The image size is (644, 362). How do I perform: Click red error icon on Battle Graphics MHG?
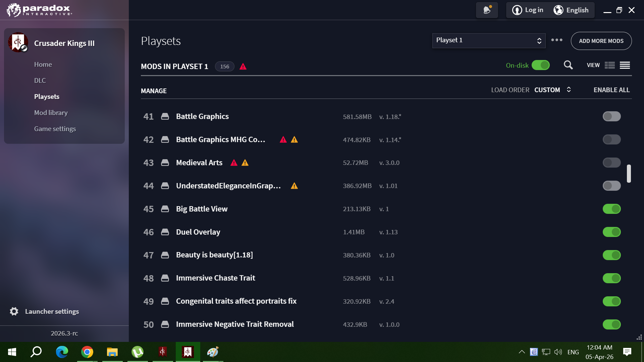[x=283, y=140]
